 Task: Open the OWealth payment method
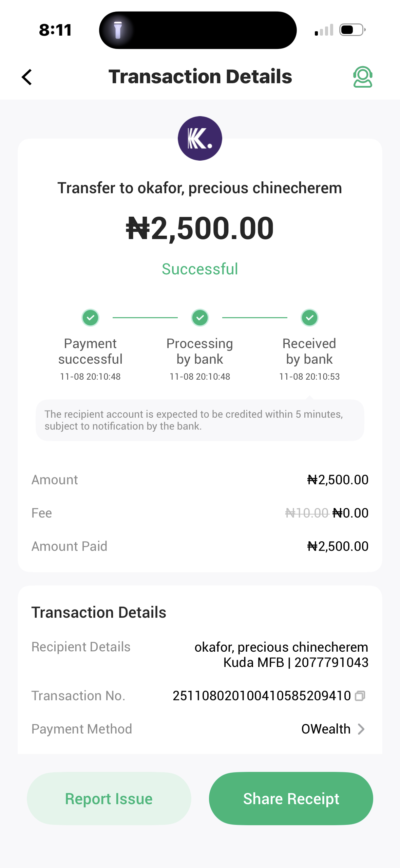326,729
